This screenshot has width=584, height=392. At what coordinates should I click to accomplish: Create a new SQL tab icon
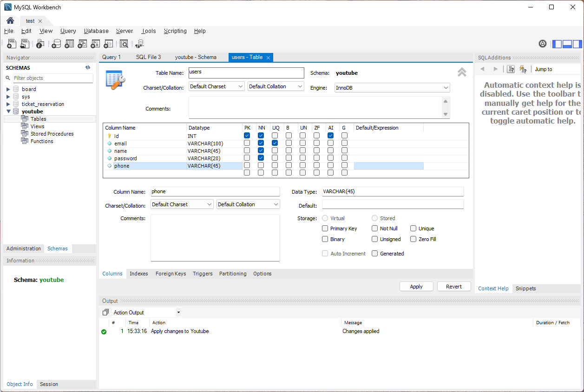[x=12, y=44]
